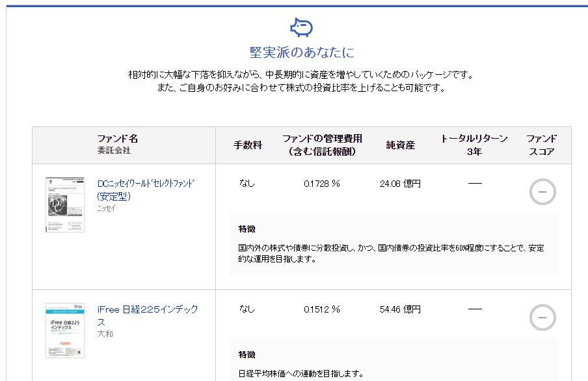
Task: Open DCニッセイワールドセレクトファンド(安定型) fund link
Action: 146,190
